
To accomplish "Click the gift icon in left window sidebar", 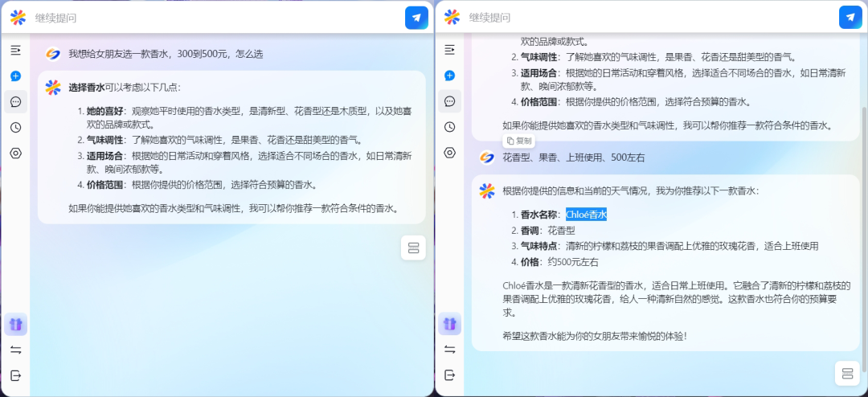I will [x=15, y=324].
